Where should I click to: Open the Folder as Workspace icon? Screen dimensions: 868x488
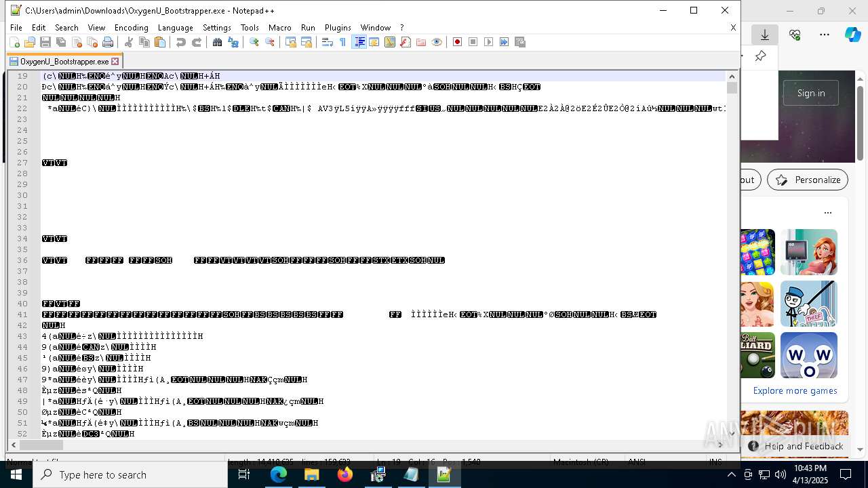tap(421, 42)
